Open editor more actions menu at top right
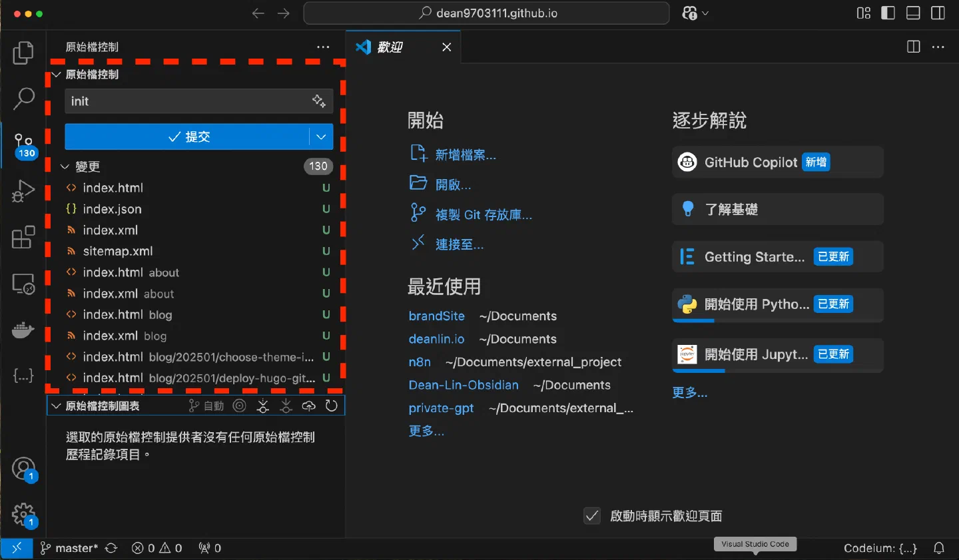The image size is (959, 560). click(938, 47)
